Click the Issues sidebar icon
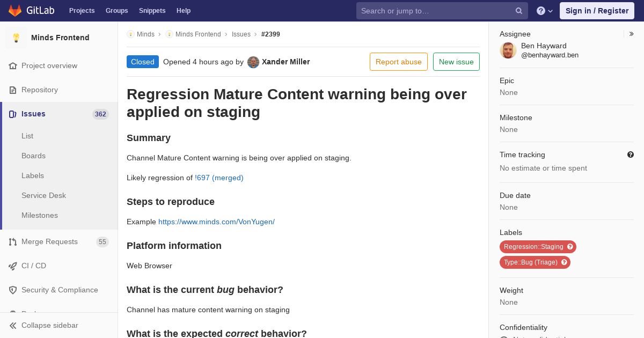The height and width of the screenshot is (338, 644). [x=13, y=114]
